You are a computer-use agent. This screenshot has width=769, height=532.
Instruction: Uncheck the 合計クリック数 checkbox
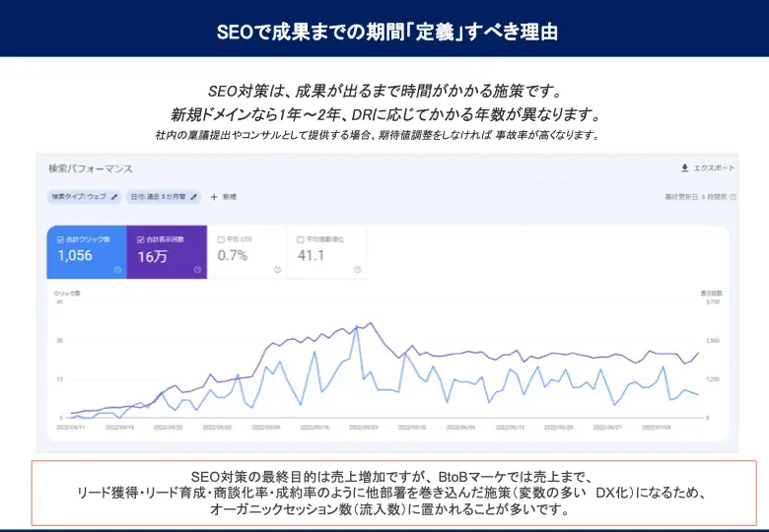tap(61, 239)
